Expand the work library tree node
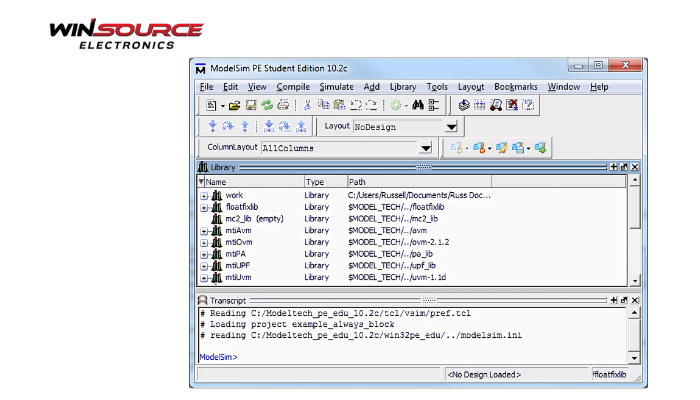 204,195
